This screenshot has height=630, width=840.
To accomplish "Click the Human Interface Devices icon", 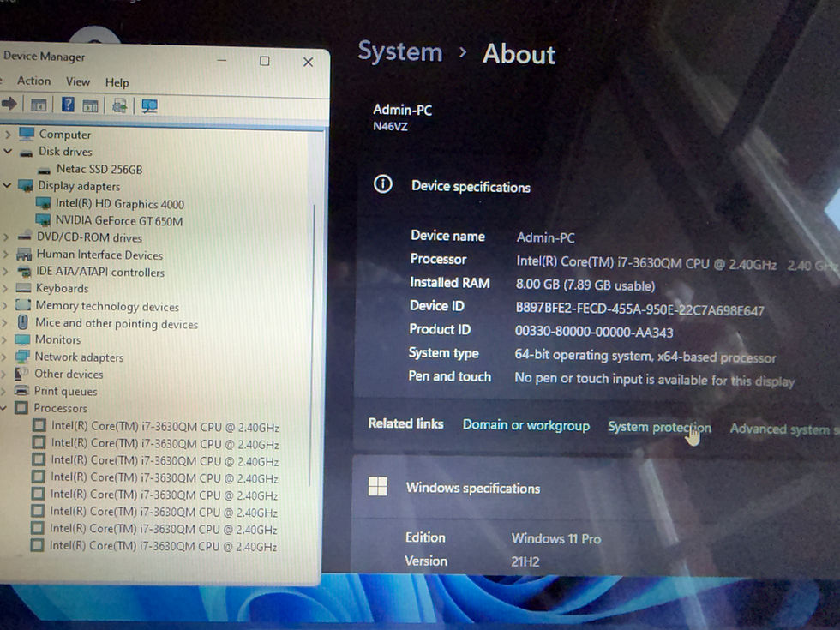I will [24, 254].
